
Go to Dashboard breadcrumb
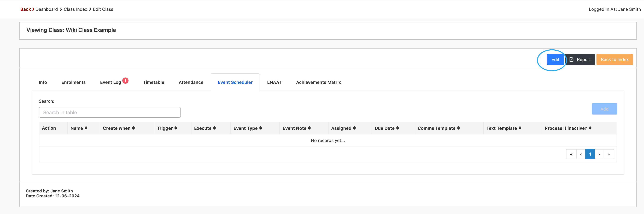coord(46,9)
